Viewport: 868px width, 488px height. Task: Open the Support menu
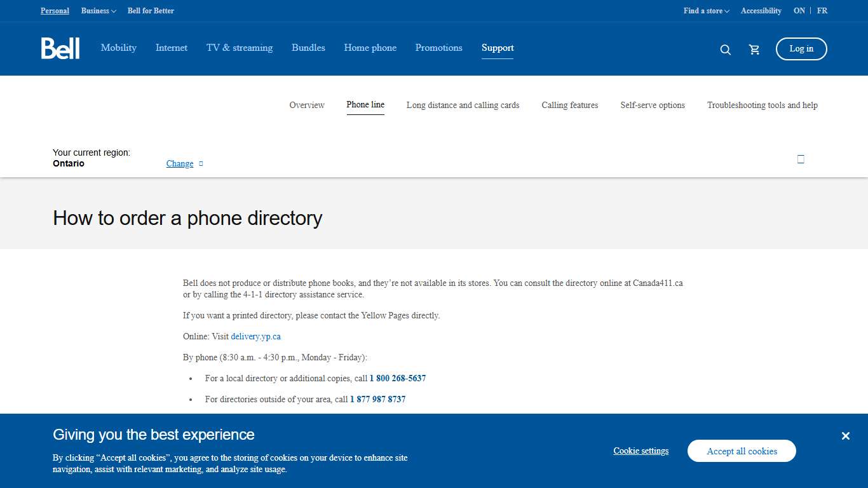point(498,48)
